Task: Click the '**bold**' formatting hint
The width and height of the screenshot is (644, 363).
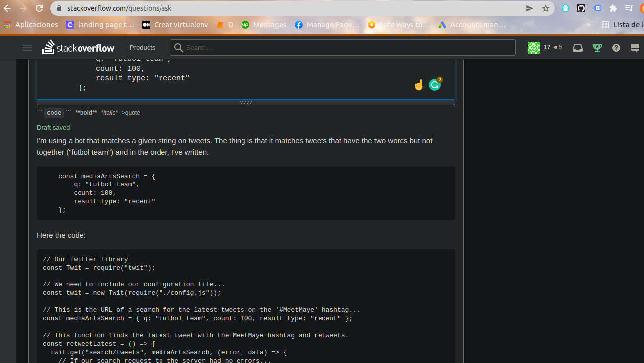Action: (86, 113)
